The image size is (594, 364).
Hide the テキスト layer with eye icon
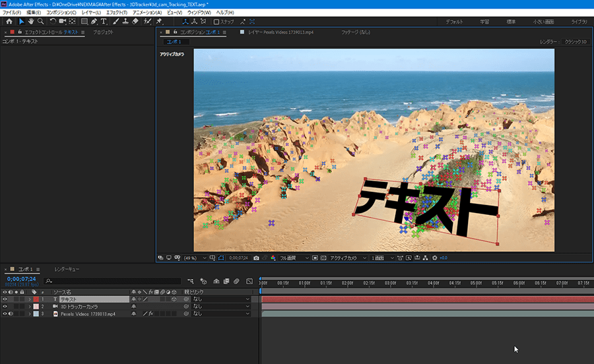(5, 299)
